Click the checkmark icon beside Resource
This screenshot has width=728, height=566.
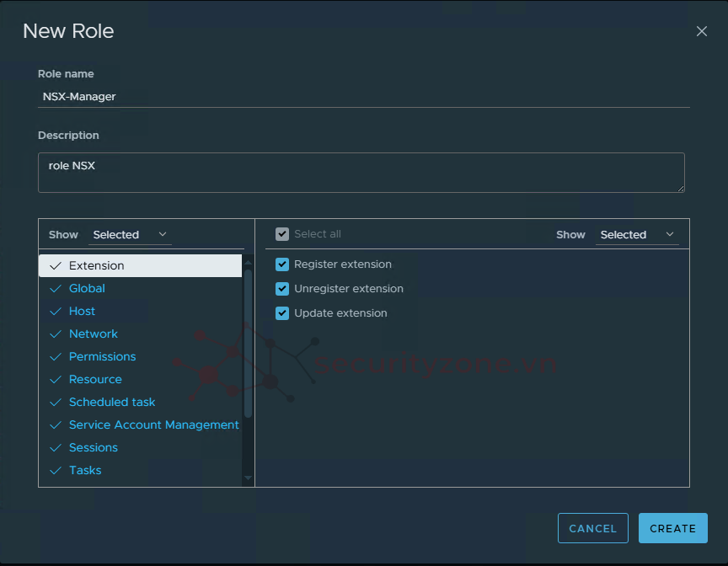pyautogui.click(x=56, y=380)
